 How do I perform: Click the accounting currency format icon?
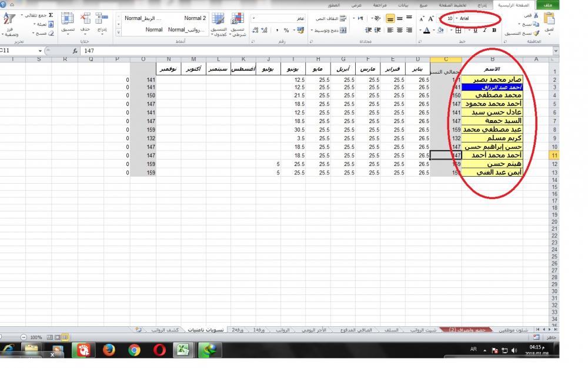point(300,30)
